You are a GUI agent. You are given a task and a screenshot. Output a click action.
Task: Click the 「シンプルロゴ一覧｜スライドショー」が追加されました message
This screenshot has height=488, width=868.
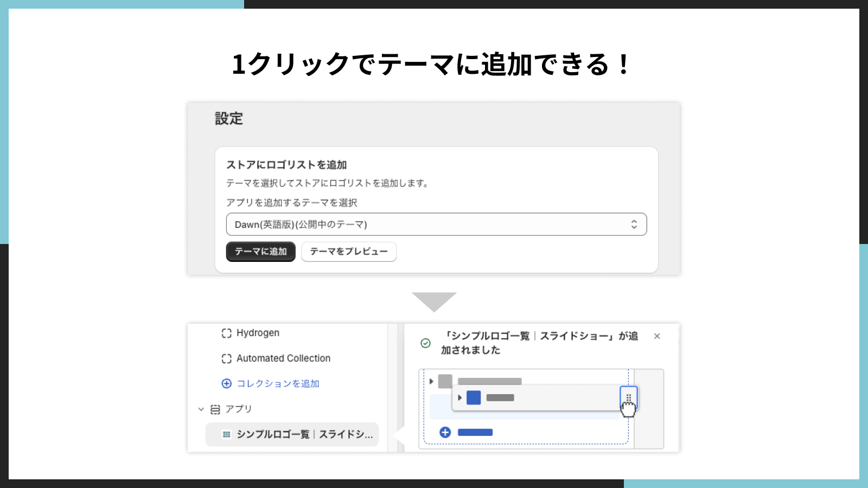(x=539, y=343)
